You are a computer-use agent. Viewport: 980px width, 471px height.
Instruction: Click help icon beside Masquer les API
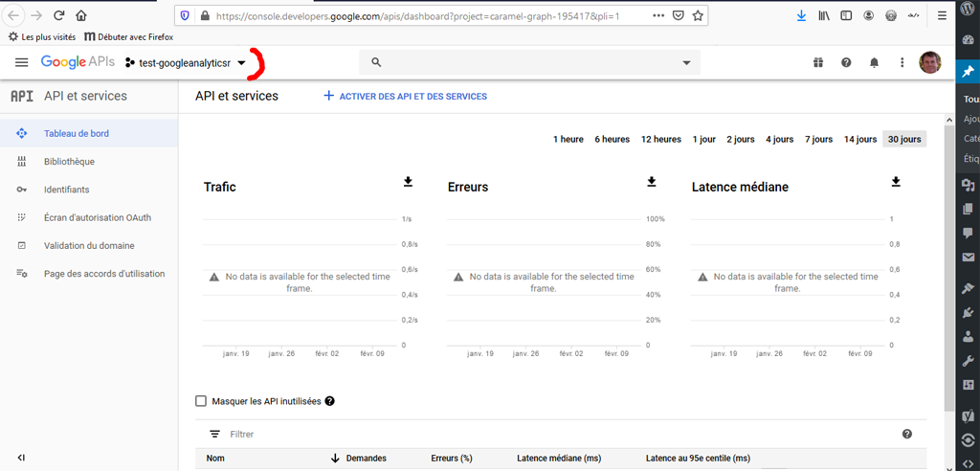coord(329,401)
